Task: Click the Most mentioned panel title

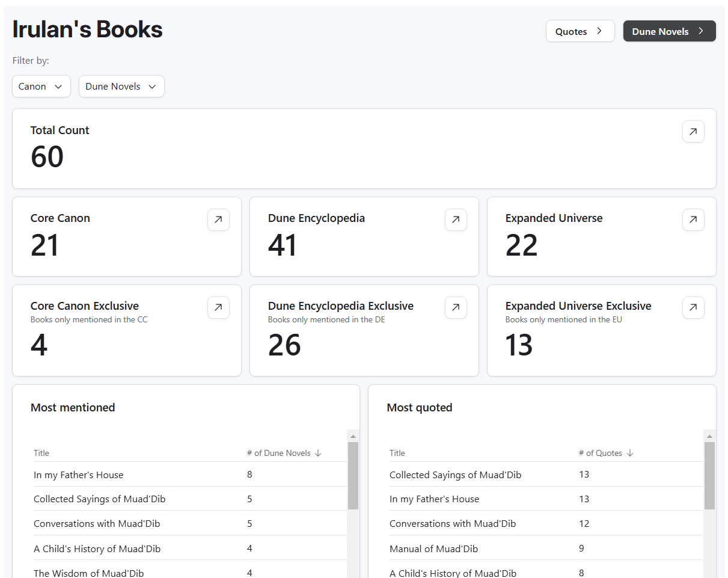Action: coord(73,407)
